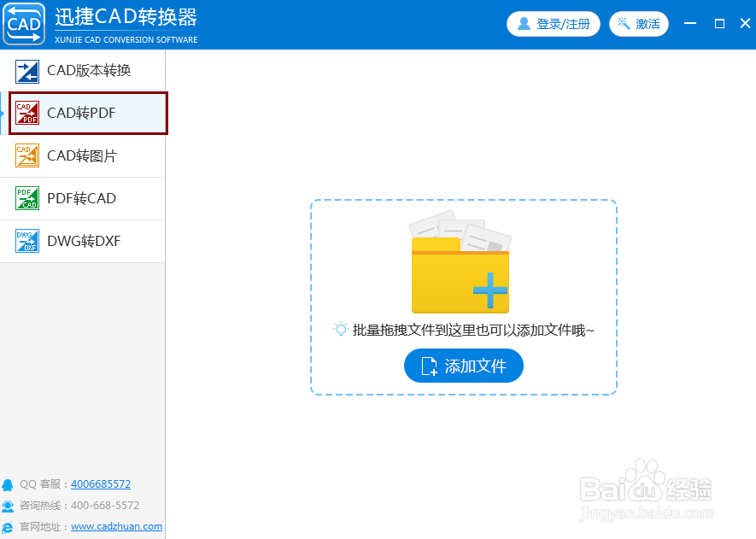Open QQ support link 4006685572
The width and height of the screenshot is (756, 539).
coord(101,484)
